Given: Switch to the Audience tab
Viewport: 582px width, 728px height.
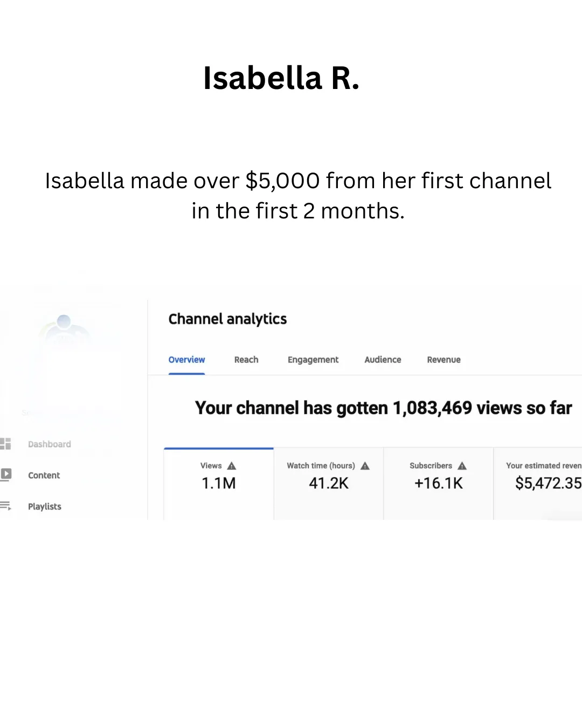Looking at the screenshot, I should click(383, 360).
